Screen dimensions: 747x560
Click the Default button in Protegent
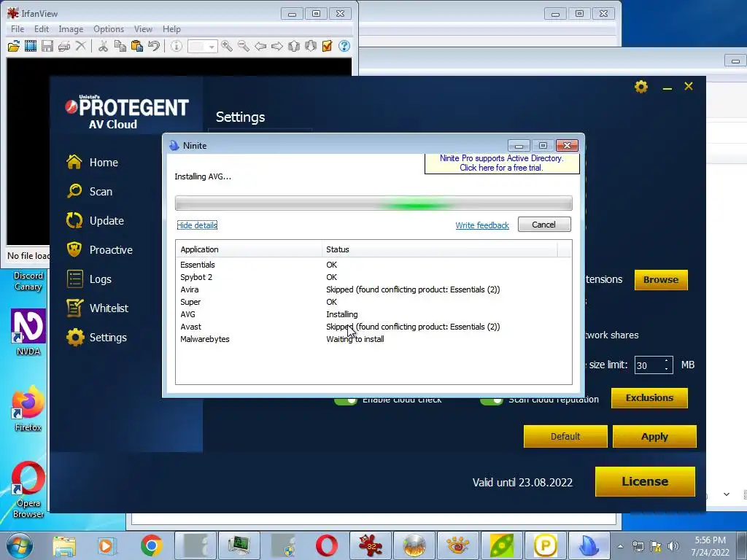tap(565, 437)
